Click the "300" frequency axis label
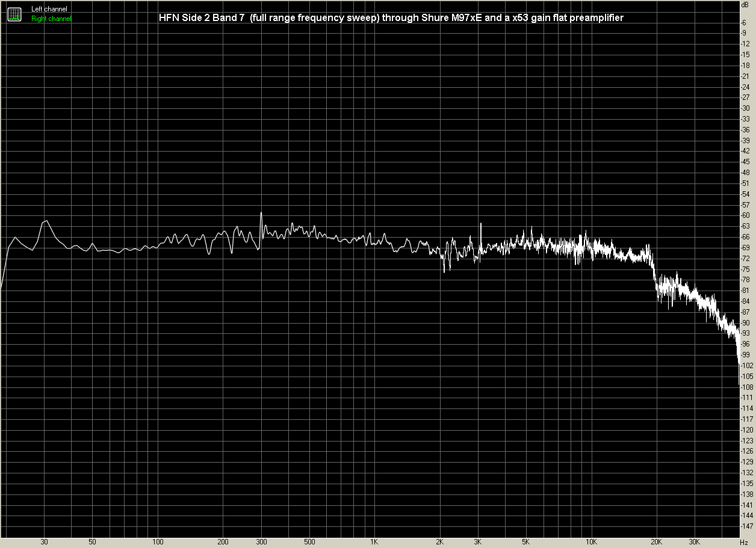756x548 pixels. (261, 543)
